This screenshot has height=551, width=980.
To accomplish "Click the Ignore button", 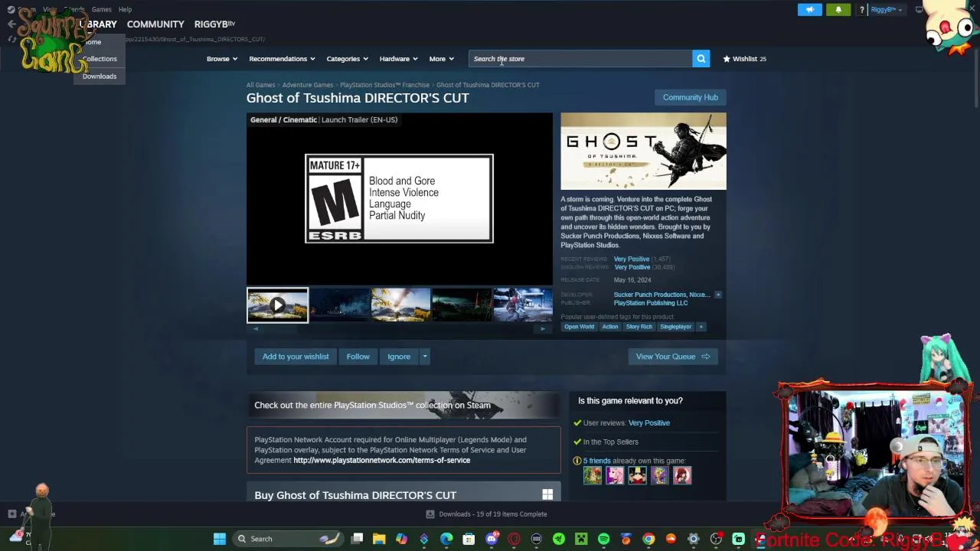I will click(x=399, y=357).
